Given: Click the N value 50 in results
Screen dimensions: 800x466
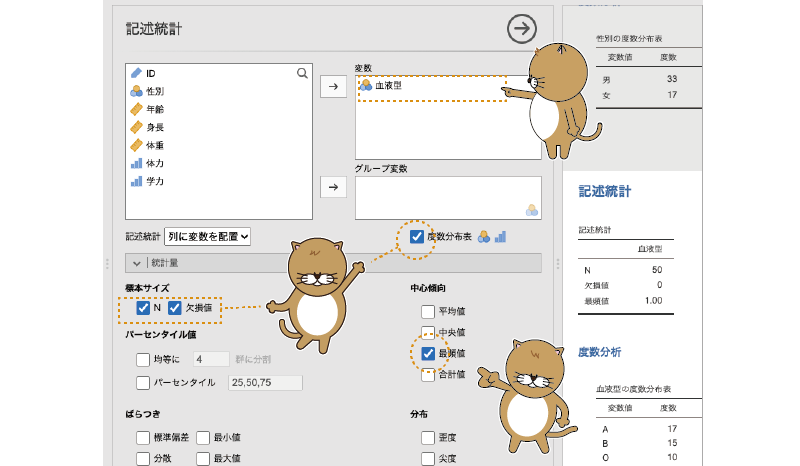Looking at the screenshot, I should 657,269.
